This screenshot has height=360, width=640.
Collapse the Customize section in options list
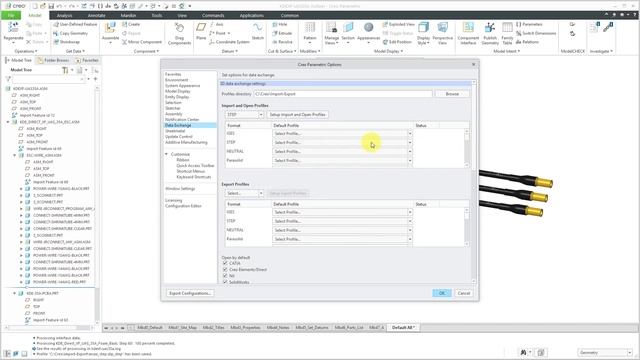click(167, 154)
